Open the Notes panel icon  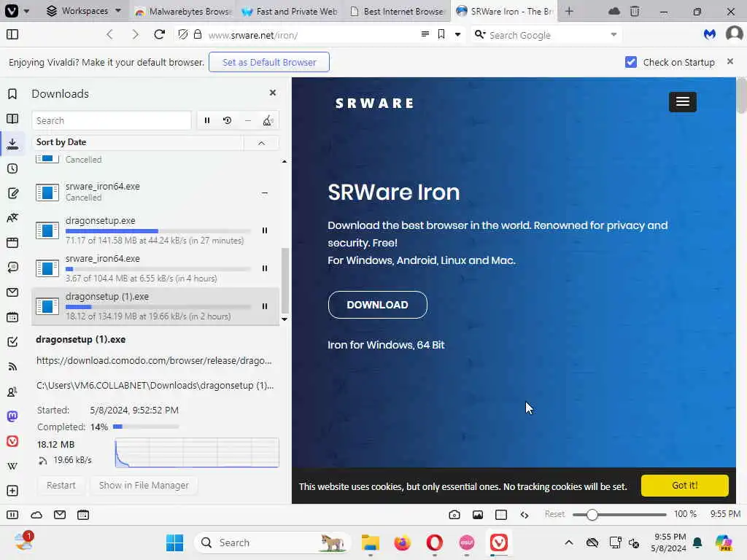click(x=12, y=192)
